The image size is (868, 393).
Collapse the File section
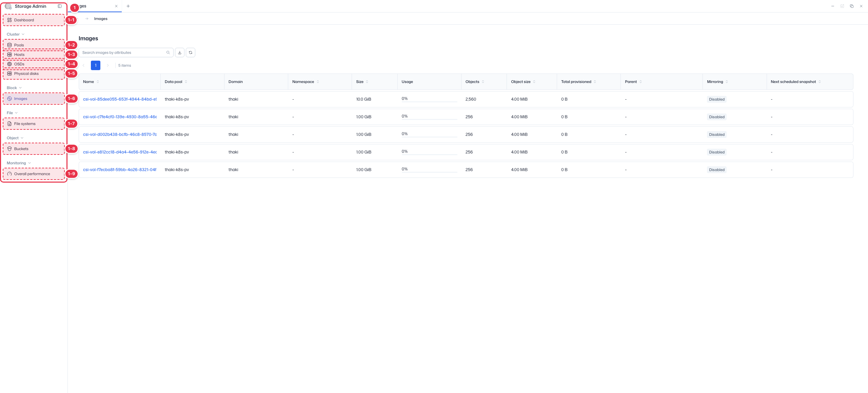[x=12, y=113]
